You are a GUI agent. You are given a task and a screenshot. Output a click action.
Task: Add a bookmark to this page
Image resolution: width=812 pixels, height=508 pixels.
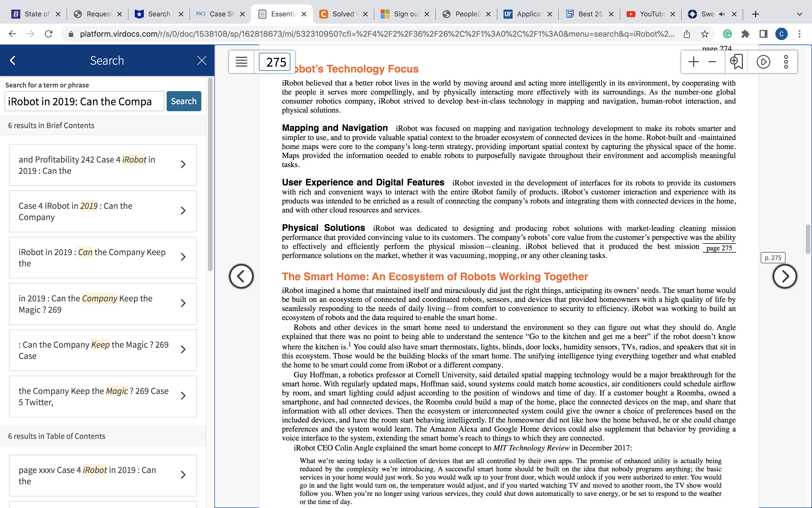736,62
